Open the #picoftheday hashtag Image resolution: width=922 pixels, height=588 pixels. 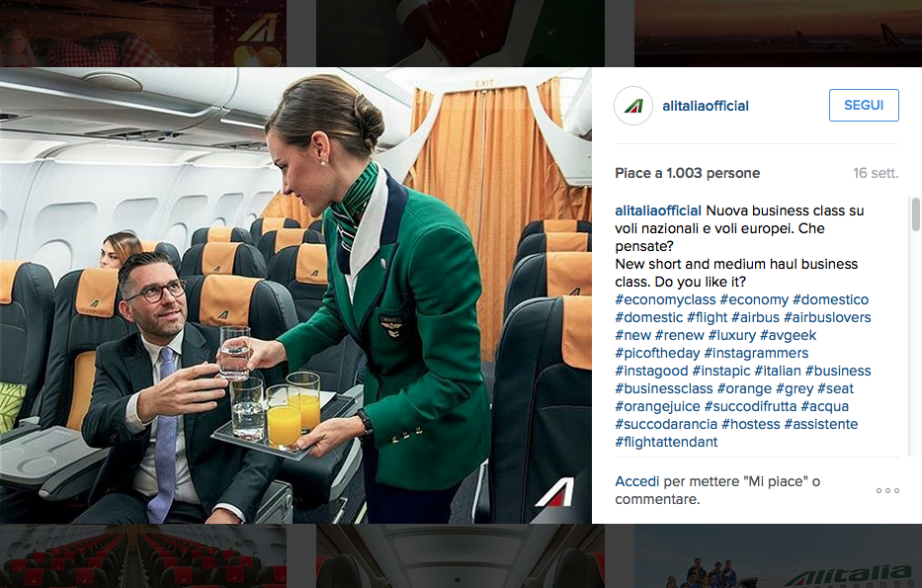pyautogui.click(x=657, y=353)
